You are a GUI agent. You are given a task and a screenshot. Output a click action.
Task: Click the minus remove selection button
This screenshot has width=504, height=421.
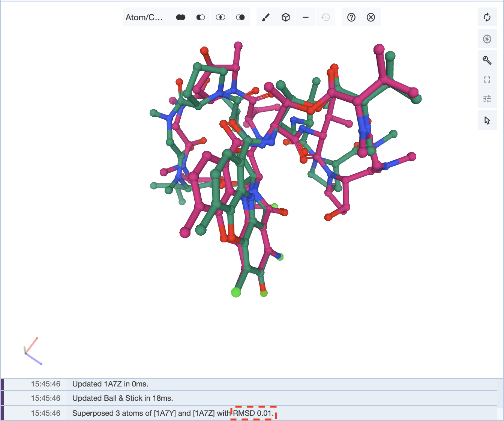click(306, 17)
